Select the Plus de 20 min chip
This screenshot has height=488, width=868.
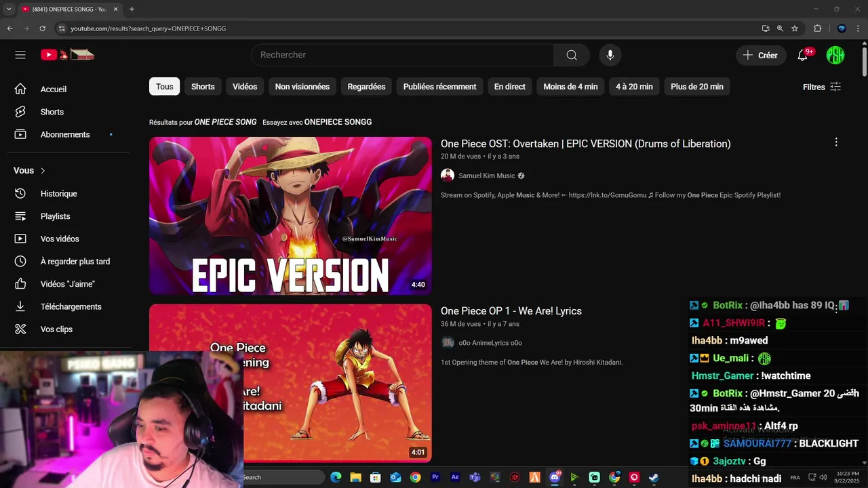tap(697, 87)
